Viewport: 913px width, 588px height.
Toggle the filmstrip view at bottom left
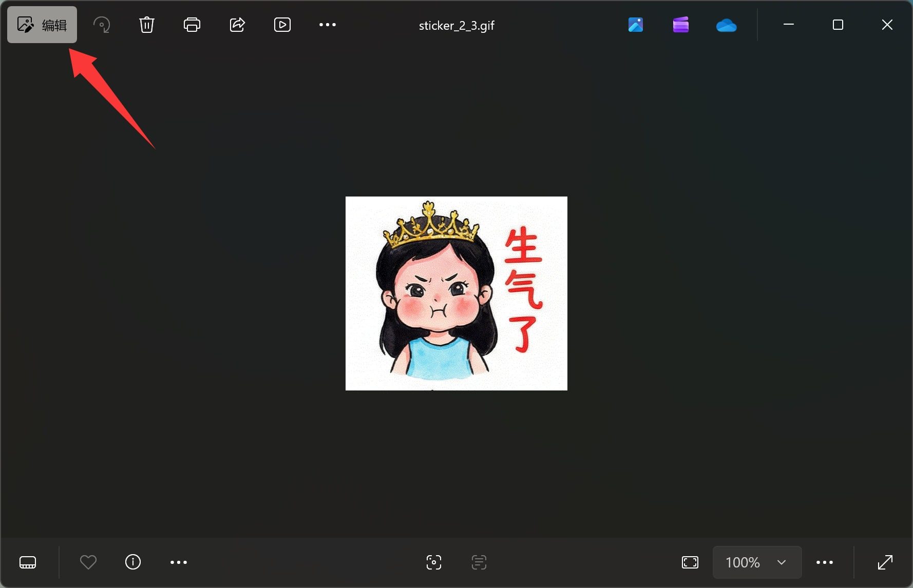point(28,562)
